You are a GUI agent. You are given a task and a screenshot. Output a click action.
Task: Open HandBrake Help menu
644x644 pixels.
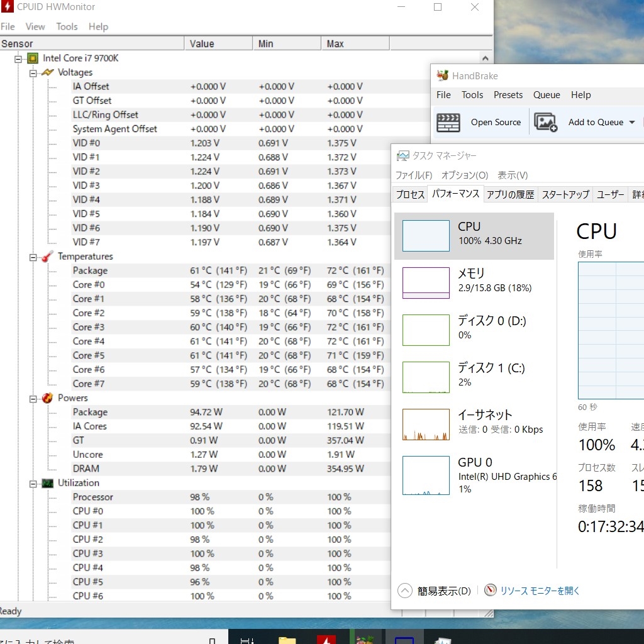[580, 95]
